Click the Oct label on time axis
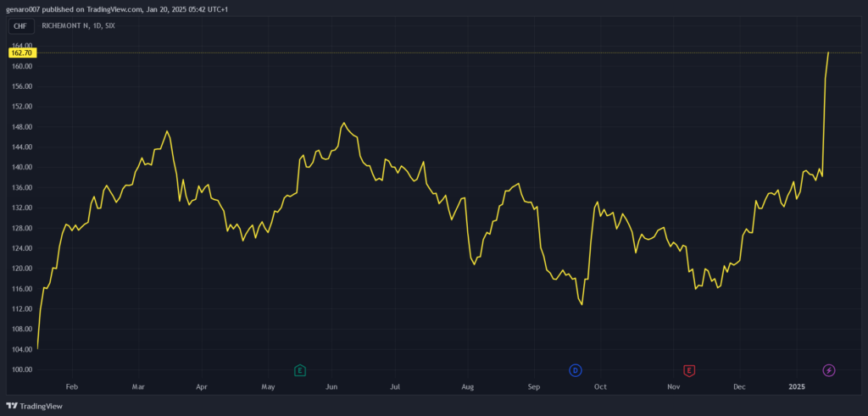 tap(600, 387)
